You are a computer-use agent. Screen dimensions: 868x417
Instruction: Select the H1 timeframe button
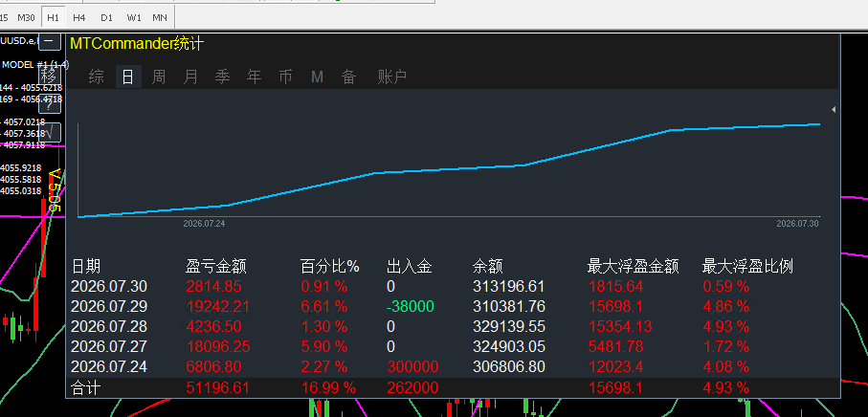click(x=53, y=18)
